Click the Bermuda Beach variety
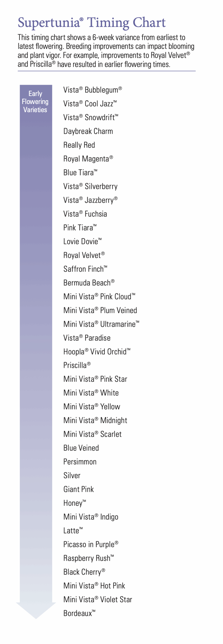The width and height of the screenshot is (223, 644). 89,283
